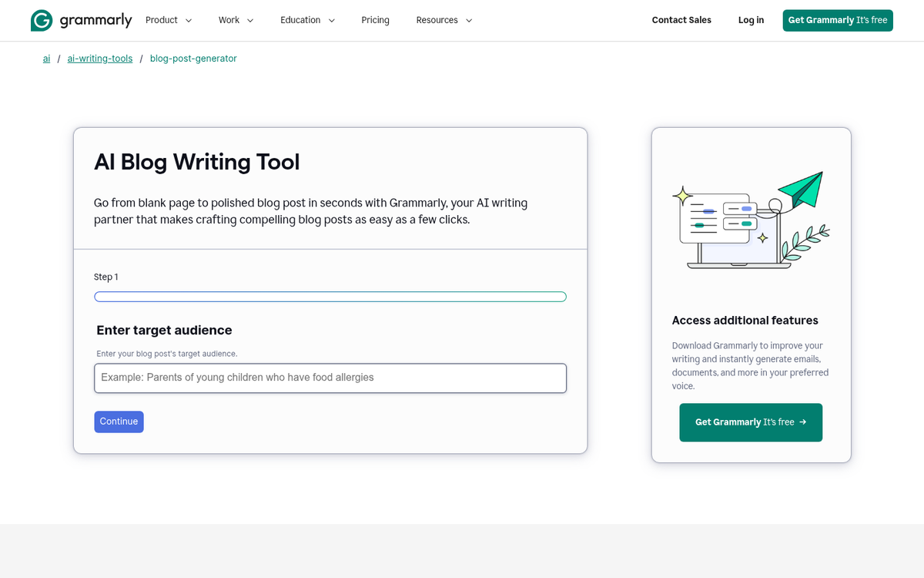This screenshot has height=578, width=924.
Task: Click Get Grammarly It's free in the header
Action: tap(838, 20)
